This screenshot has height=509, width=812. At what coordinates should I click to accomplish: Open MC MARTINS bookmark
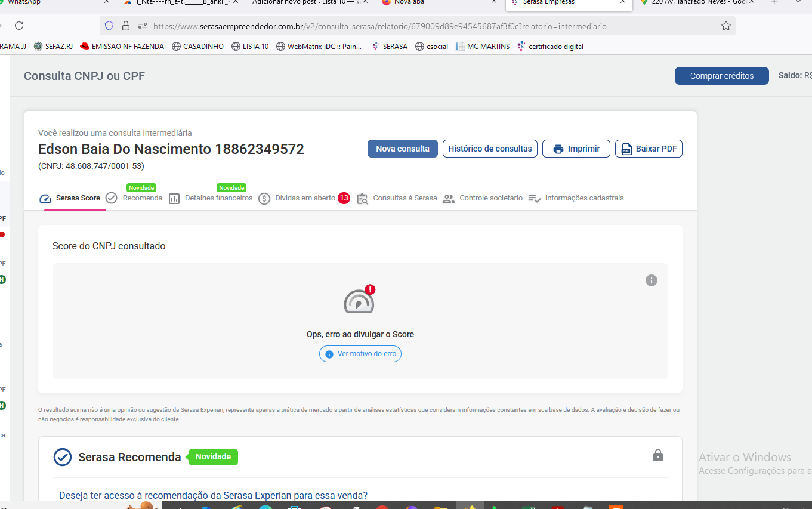(x=483, y=46)
